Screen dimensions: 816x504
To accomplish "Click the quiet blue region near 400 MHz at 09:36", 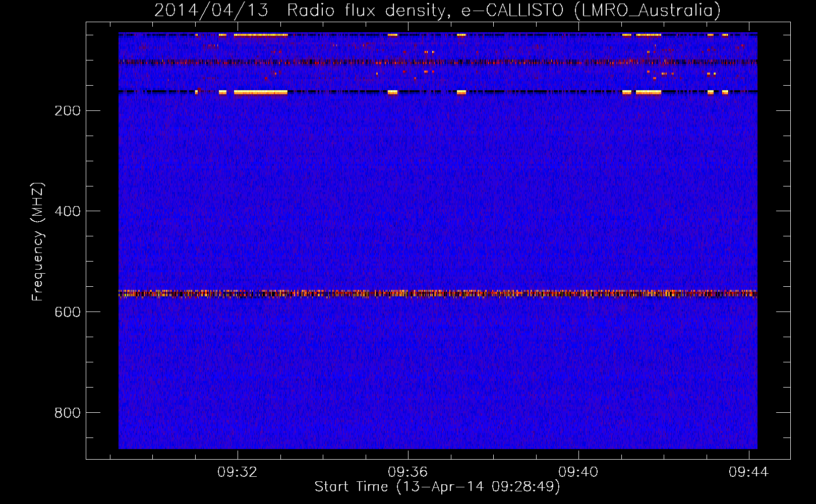I will point(407,211).
